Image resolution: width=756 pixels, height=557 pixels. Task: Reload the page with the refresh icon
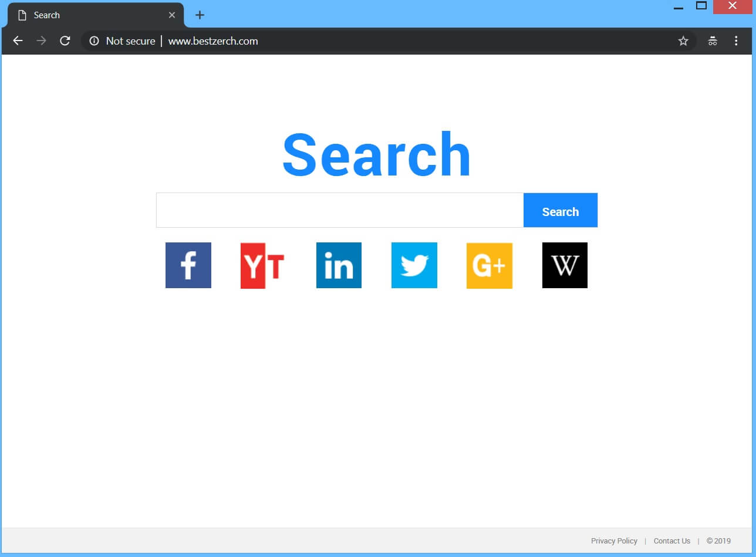pos(65,40)
